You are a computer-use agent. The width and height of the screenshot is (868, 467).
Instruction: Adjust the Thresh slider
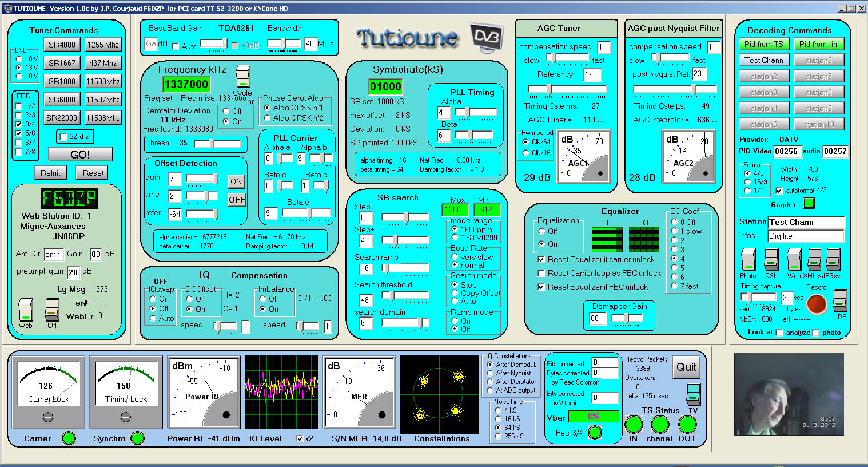click(x=218, y=143)
